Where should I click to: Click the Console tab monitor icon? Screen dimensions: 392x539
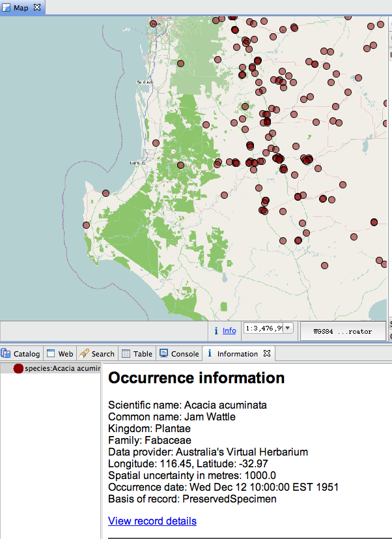(164, 354)
